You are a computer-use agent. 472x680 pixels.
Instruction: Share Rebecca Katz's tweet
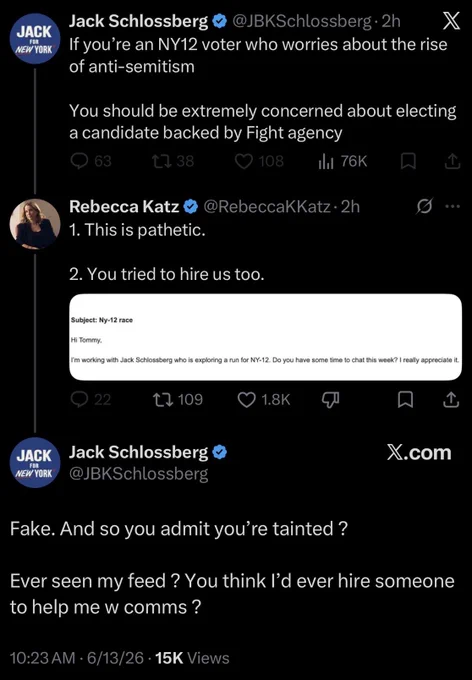pos(451,399)
